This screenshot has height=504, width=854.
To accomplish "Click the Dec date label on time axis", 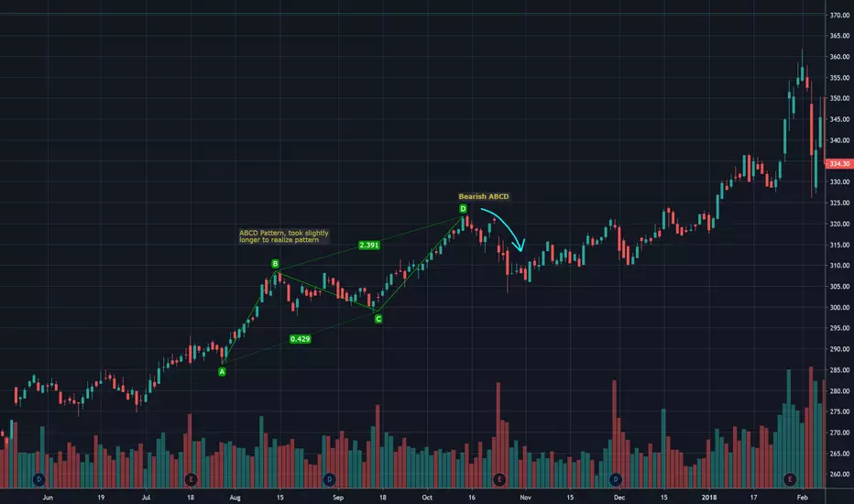I will pyautogui.click(x=619, y=498).
